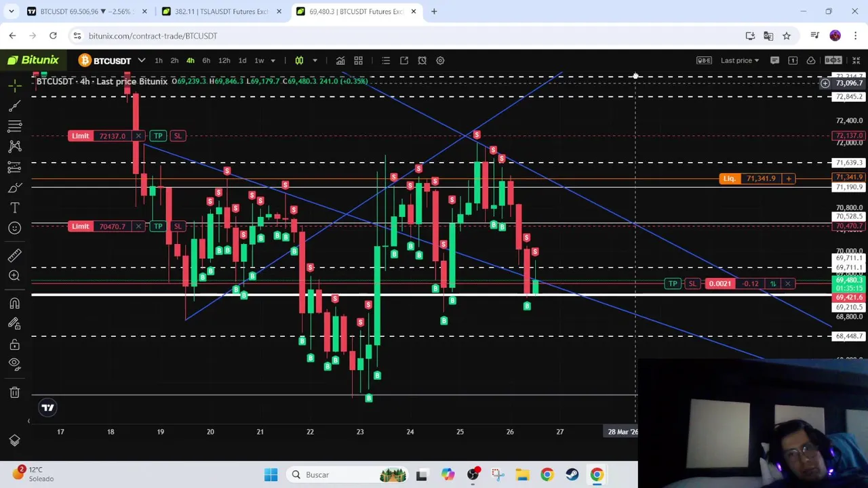Switch to 6h timeframe
The image size is (868, 488).
click(206, 60)
